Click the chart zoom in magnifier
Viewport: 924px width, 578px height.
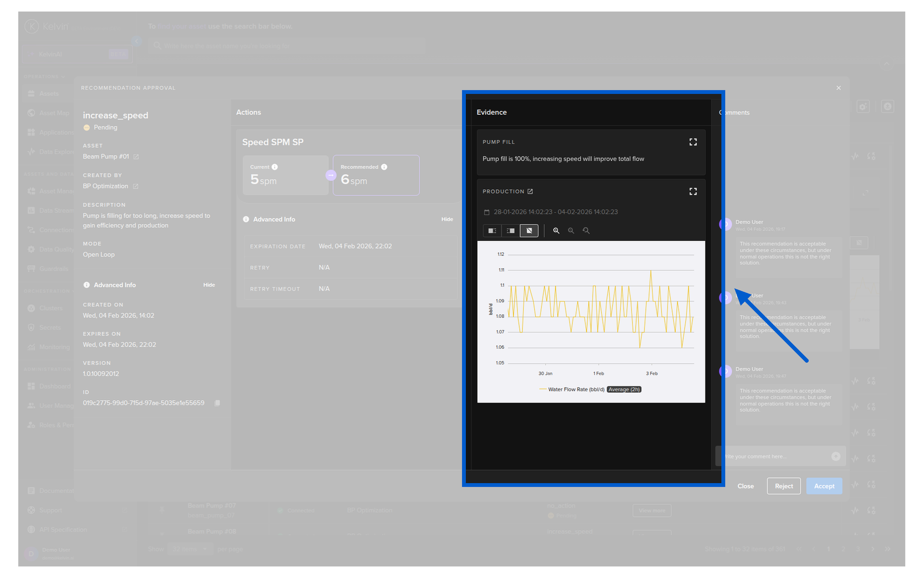[556, 231]
